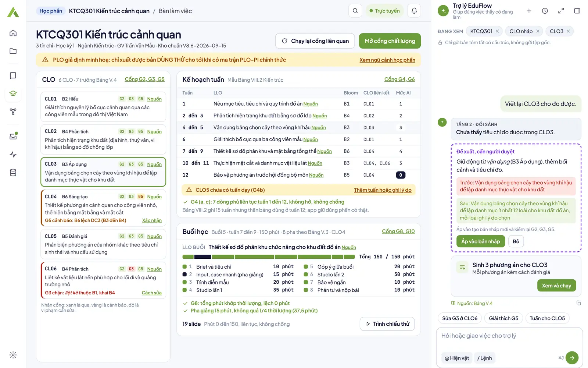Copy the assistant response
This screenshot has width=588, height=368.
[x=579, y=303]
